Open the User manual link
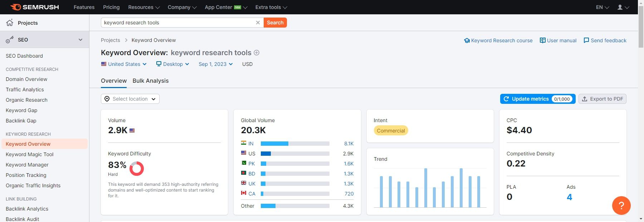Screen dimensions: 644x222 point(558,40)
